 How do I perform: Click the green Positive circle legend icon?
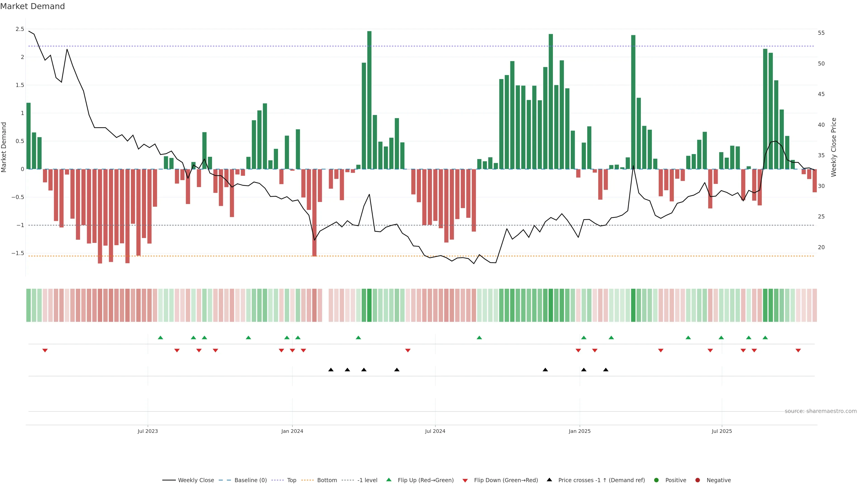[656, 480]
